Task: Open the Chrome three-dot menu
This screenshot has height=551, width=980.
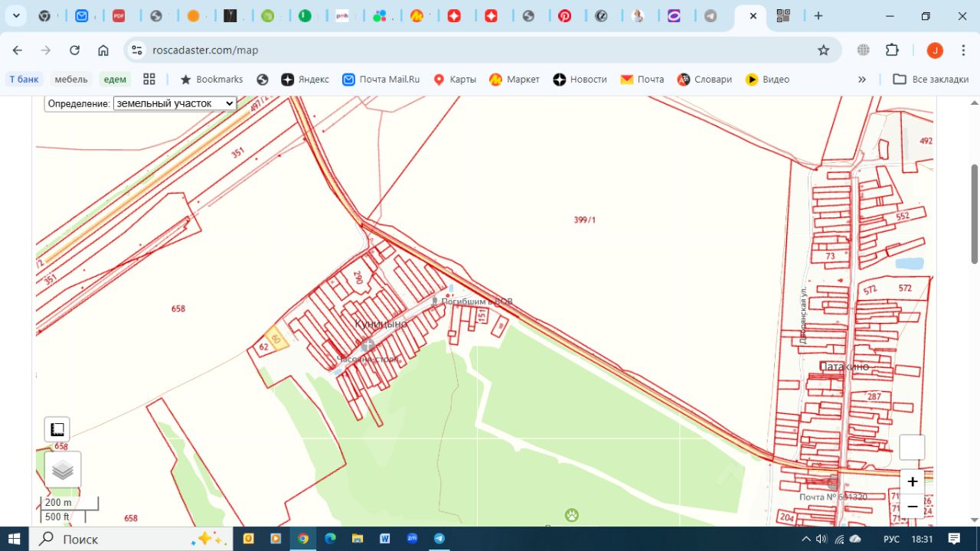Action: click(x=962, y=50)
